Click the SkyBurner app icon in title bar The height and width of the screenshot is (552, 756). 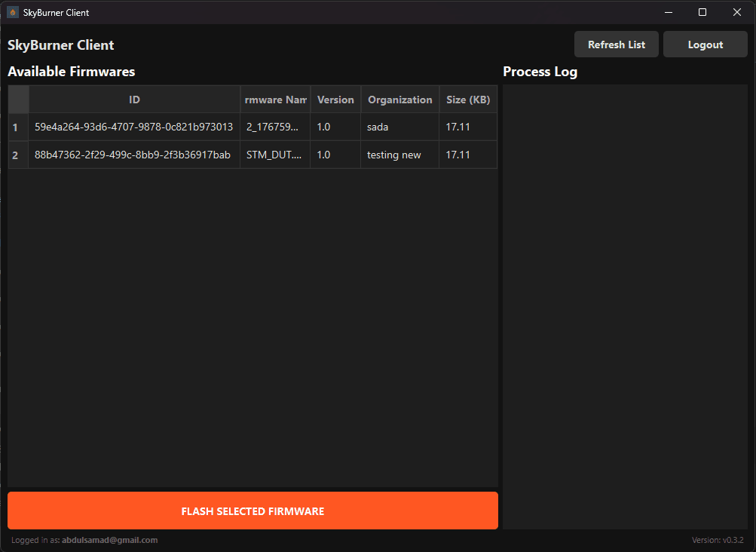12,12
